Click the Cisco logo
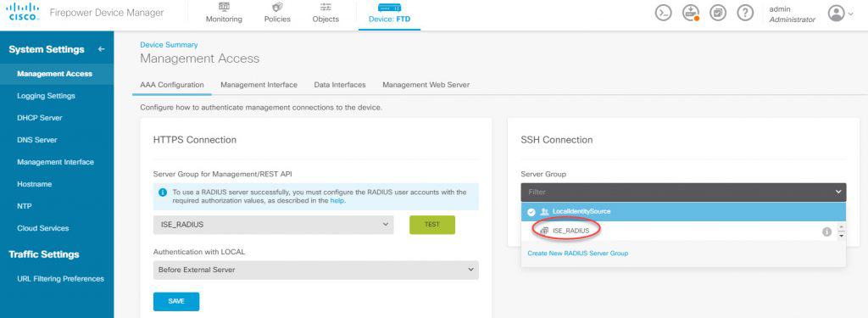 [x=23, y=12]
